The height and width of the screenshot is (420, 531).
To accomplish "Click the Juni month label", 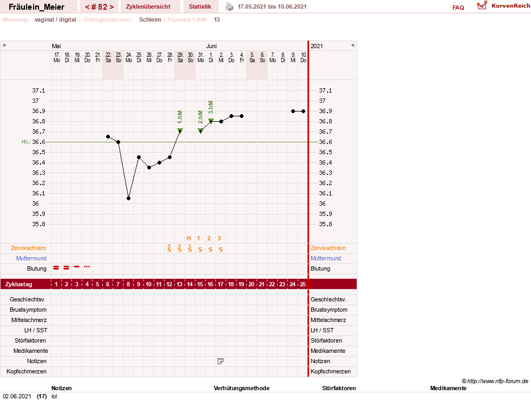I will [211, 46].
